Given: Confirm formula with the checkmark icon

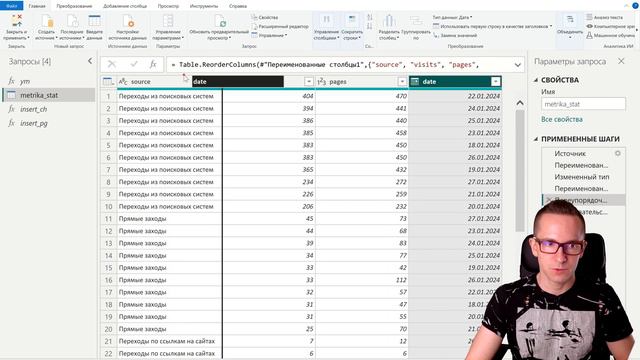Looking at the screenshot, I should (134, 64).
